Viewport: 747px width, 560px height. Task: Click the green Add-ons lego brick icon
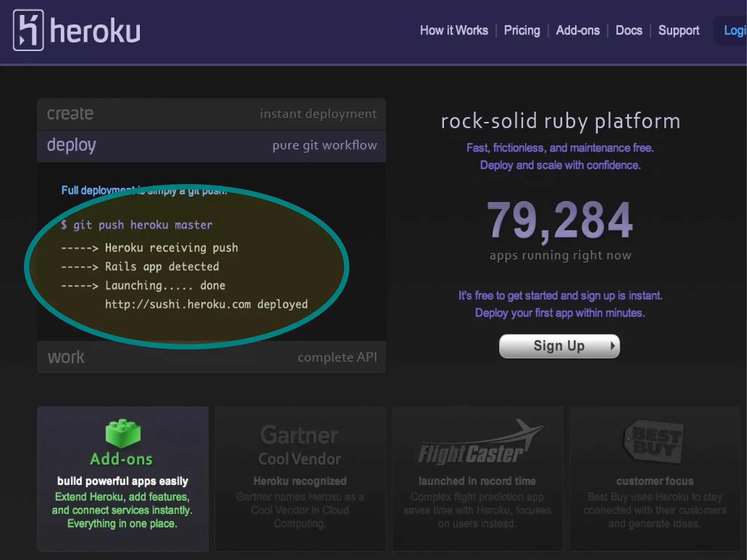(x=123, y=433)
